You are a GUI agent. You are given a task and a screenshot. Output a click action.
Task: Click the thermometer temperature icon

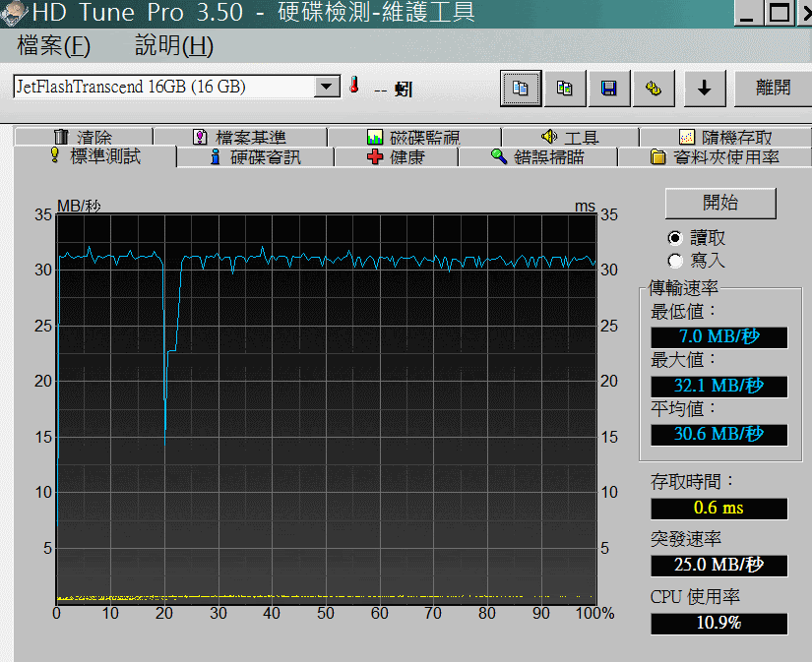click(x=354, y=85)
